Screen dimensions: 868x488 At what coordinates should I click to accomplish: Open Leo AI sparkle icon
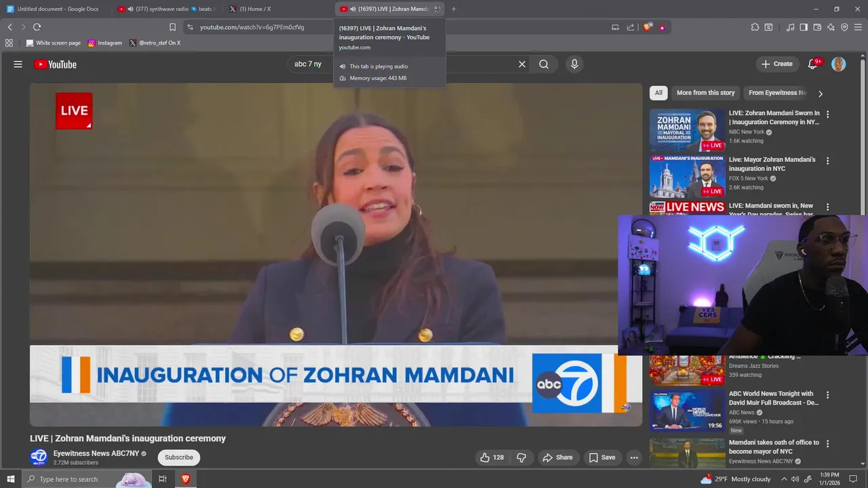click(x=831, y=27)
